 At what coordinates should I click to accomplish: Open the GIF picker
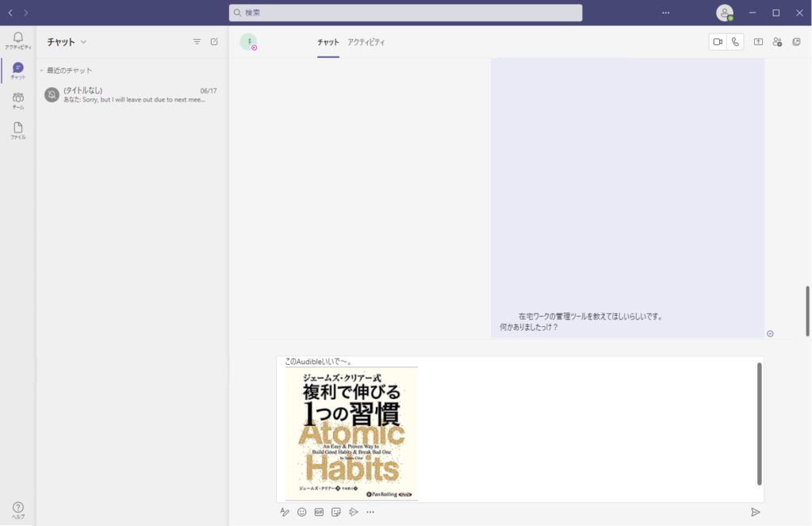pos(319,512)
